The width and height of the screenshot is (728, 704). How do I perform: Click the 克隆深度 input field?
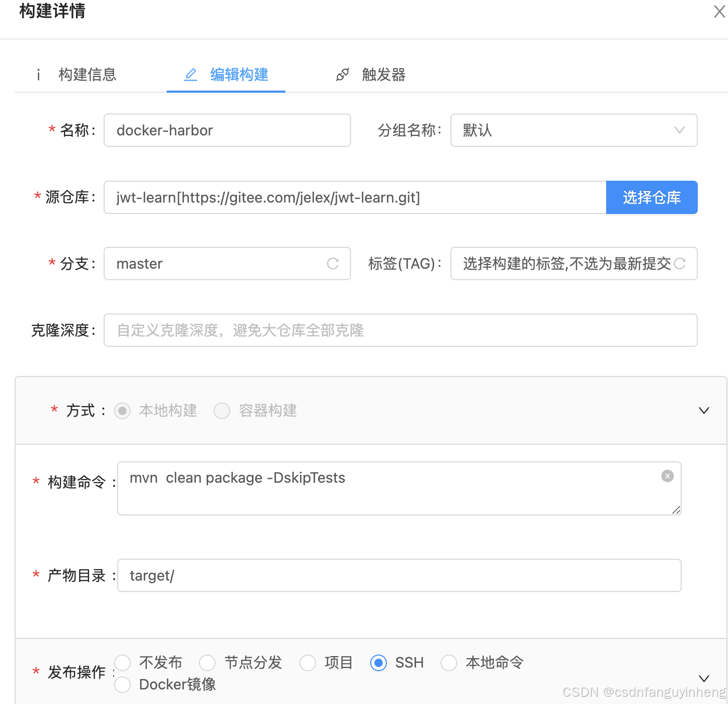coord(400,330)
